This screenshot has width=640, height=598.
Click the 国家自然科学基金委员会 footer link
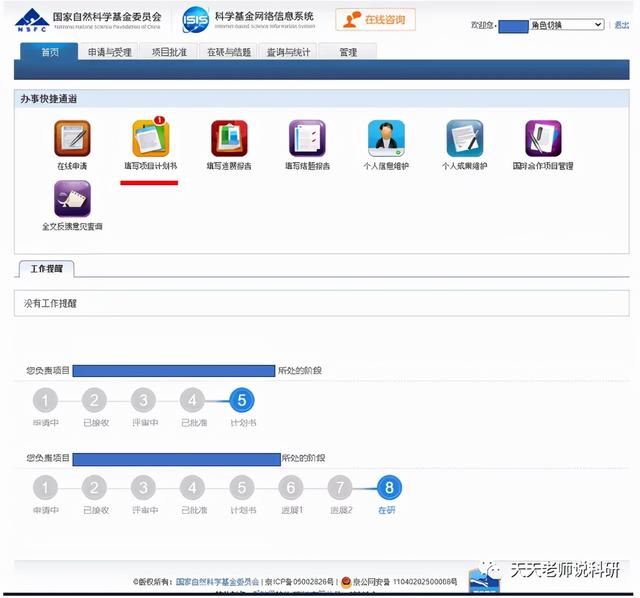click(x=217, y=582)
